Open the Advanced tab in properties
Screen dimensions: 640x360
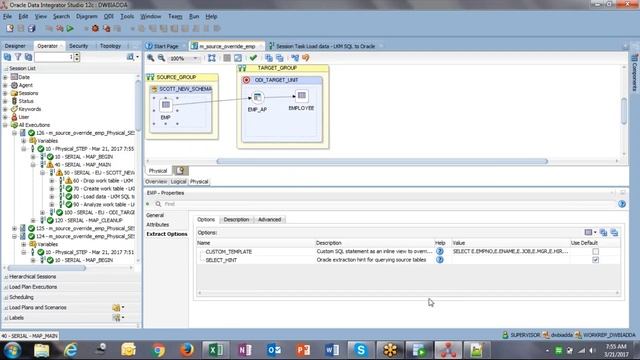coord(269,220)
